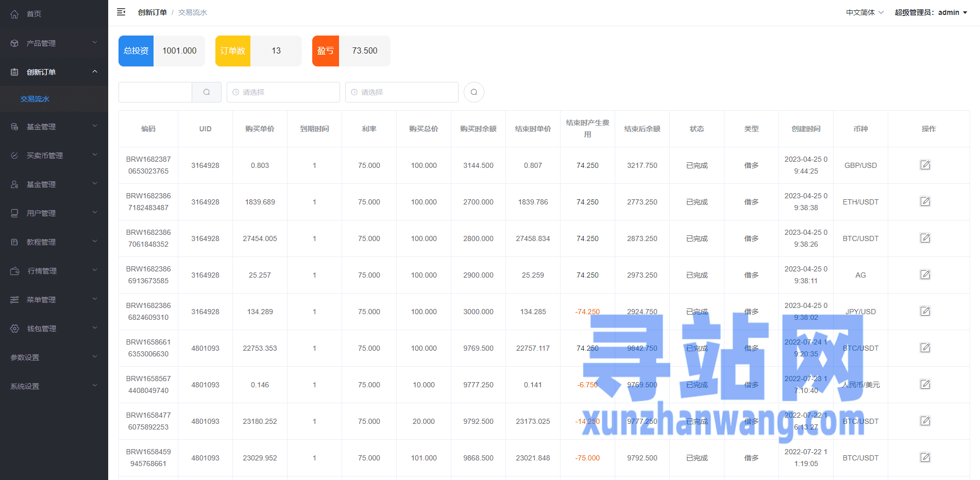
Task: Open the admin account dropdown
Action: click(x=931, y=12)
